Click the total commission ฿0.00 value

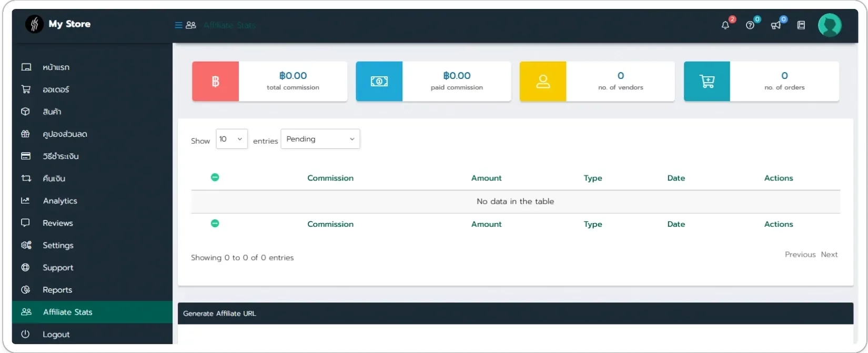[293, 76]
